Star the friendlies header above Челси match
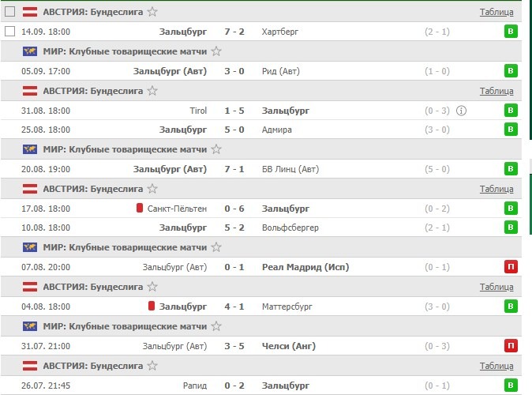 click(x=216, y=325)
